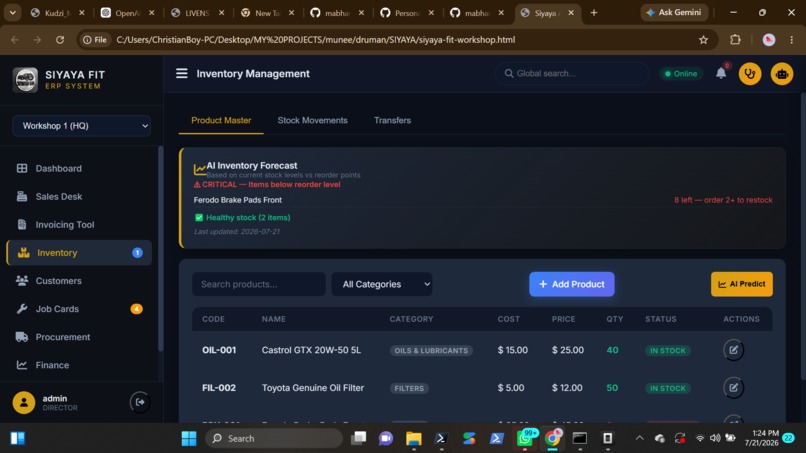Click the Ask Gemini button
Image resolution: width=806 pixels, height=453 pixels.
point(674,12)
